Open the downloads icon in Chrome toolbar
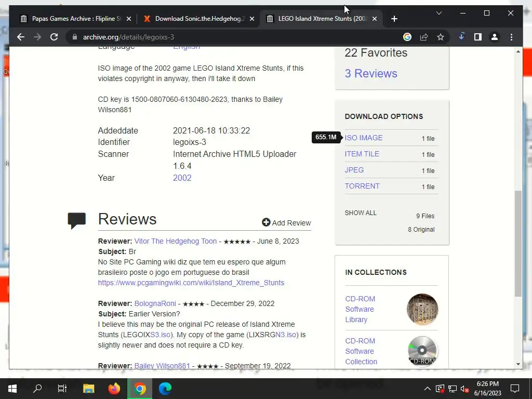Viewport: 532px width, 399px height. tap(461, 37)
